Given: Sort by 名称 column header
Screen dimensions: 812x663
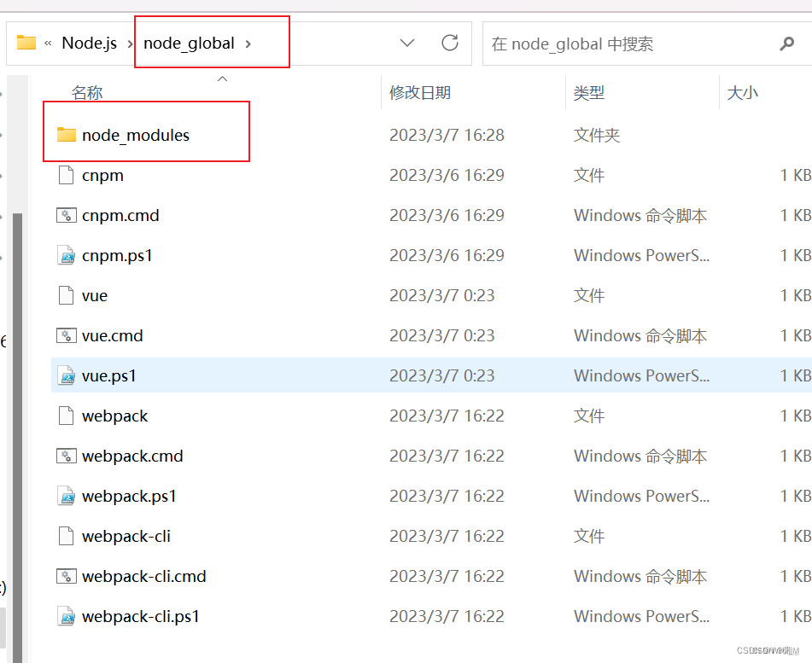Looking at the screenshot, I should click(x=87, y=93).
